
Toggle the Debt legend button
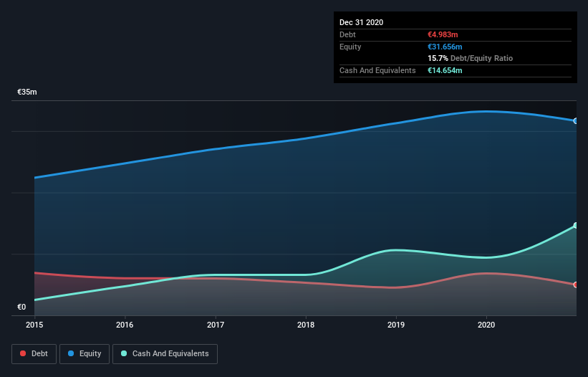[x=34, y=354]
